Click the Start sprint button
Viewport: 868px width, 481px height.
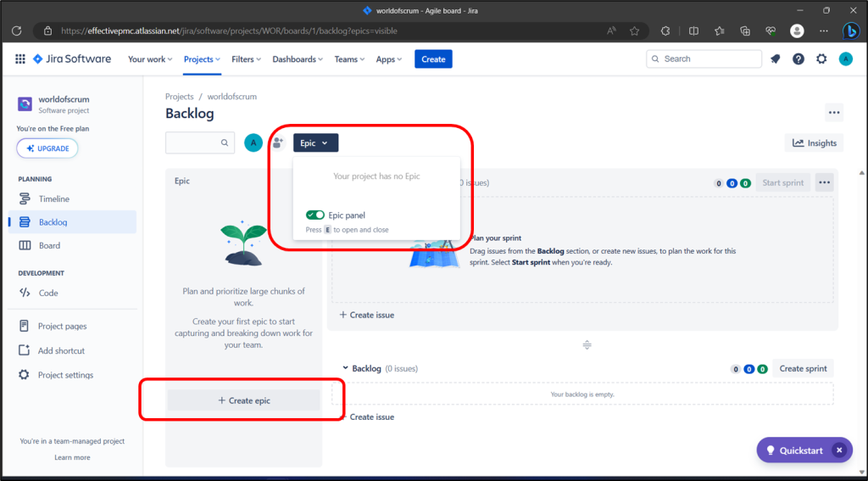click(782, 183)
